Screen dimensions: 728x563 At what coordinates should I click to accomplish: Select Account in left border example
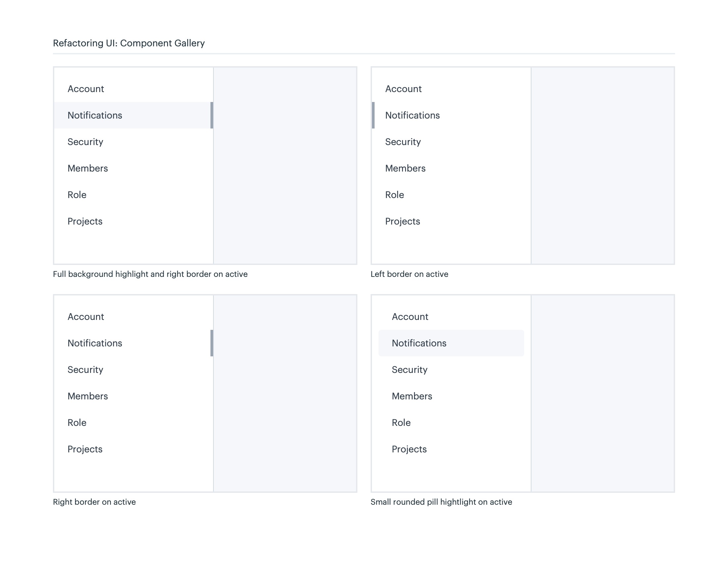click(x=403, y=89)
